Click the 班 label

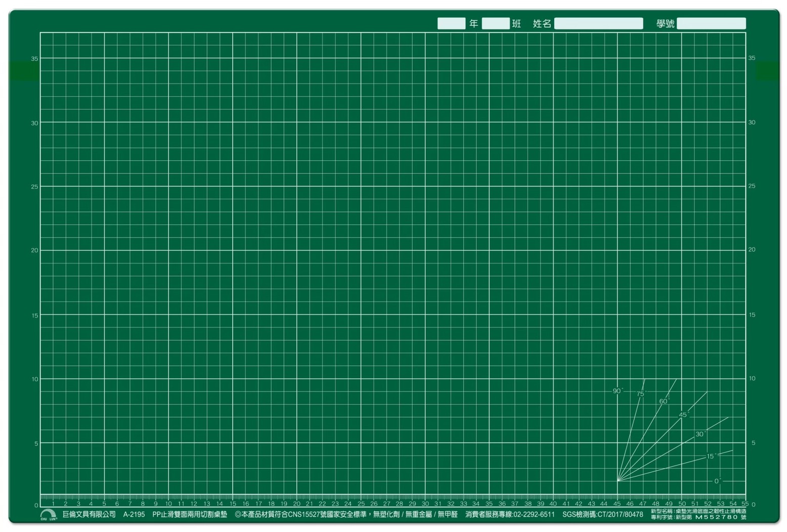[x=516, y=24]
